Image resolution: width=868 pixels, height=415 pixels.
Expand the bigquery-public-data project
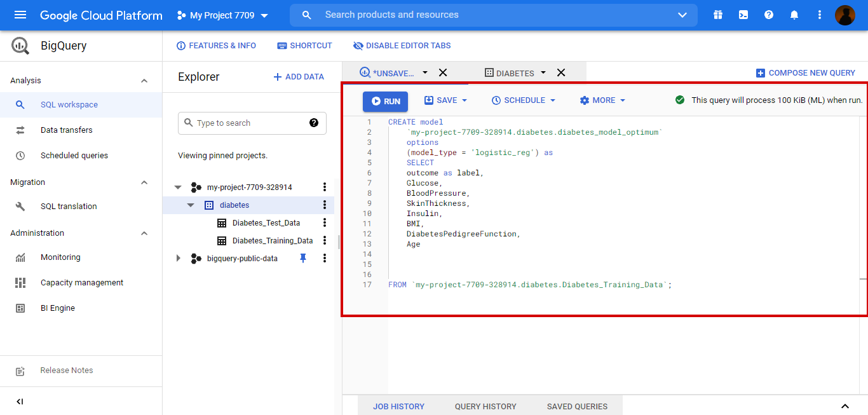click(x=178, y=259)
